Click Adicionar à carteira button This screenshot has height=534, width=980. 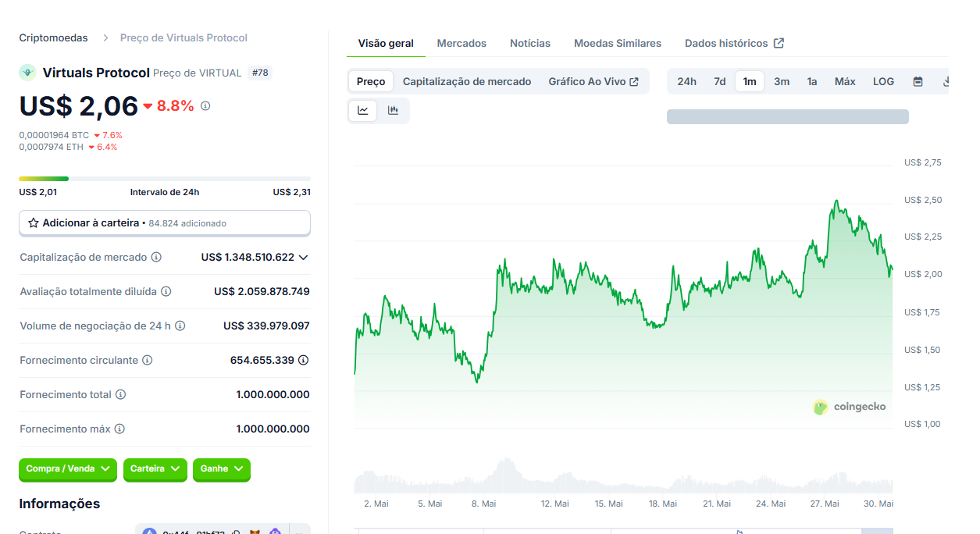point(165,223)
